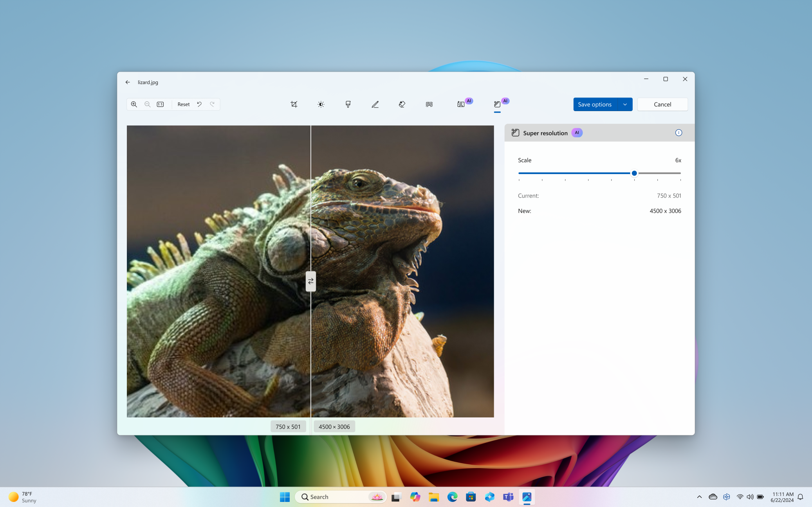The height and width of the screenshot is (507, 812).
Task: Toggle zoom in on the image
Action: tap(134, 104)
